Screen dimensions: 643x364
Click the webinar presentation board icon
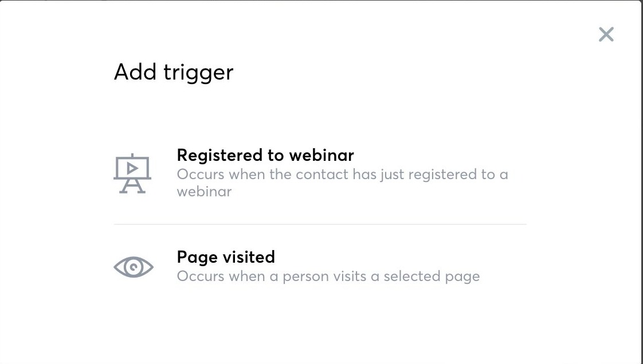(x=132, y=173)
